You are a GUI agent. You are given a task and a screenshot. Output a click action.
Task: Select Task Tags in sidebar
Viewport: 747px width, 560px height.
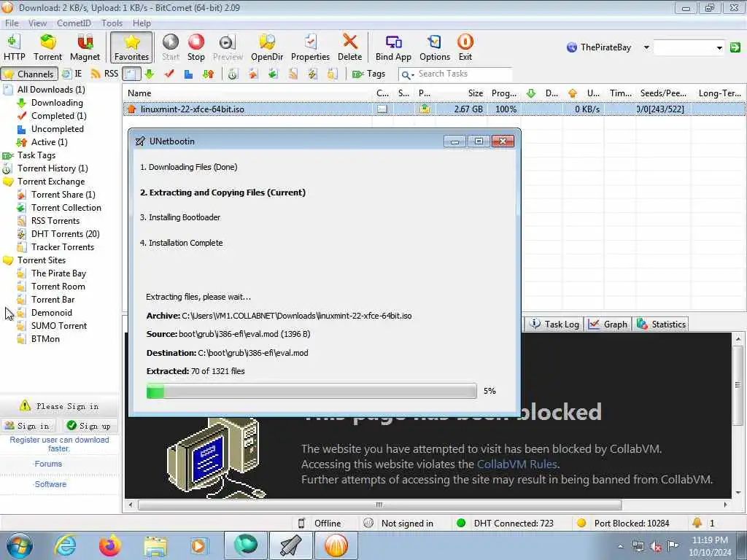(x=36, y=155)
